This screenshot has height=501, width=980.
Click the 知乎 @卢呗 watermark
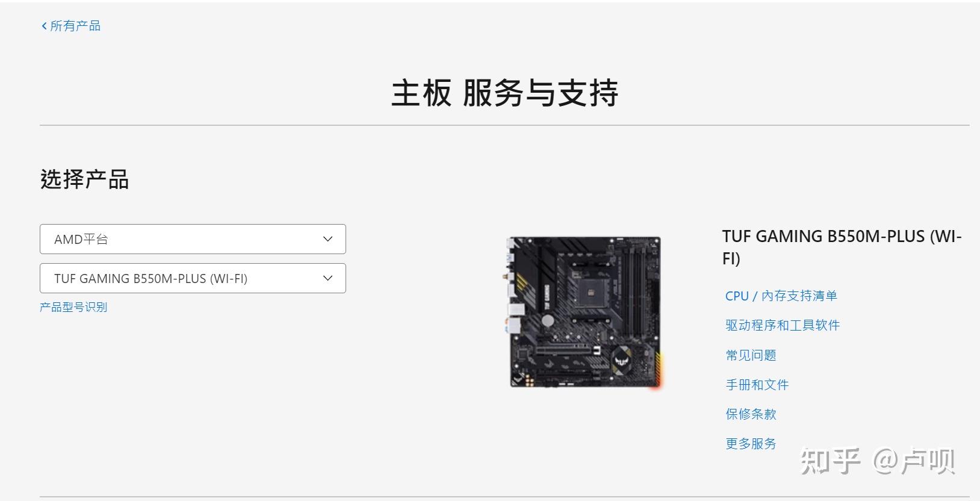(878, 461)
